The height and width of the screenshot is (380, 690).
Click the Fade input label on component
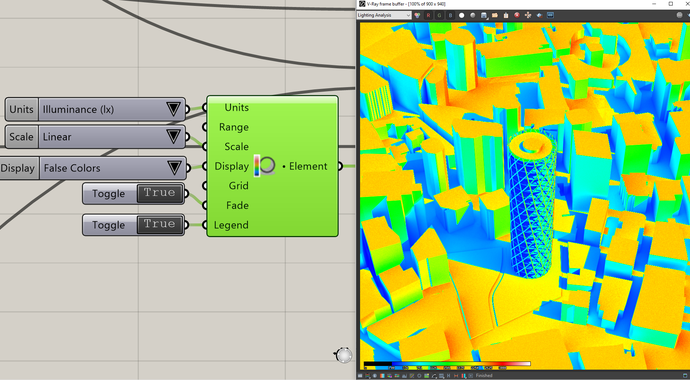237,205
